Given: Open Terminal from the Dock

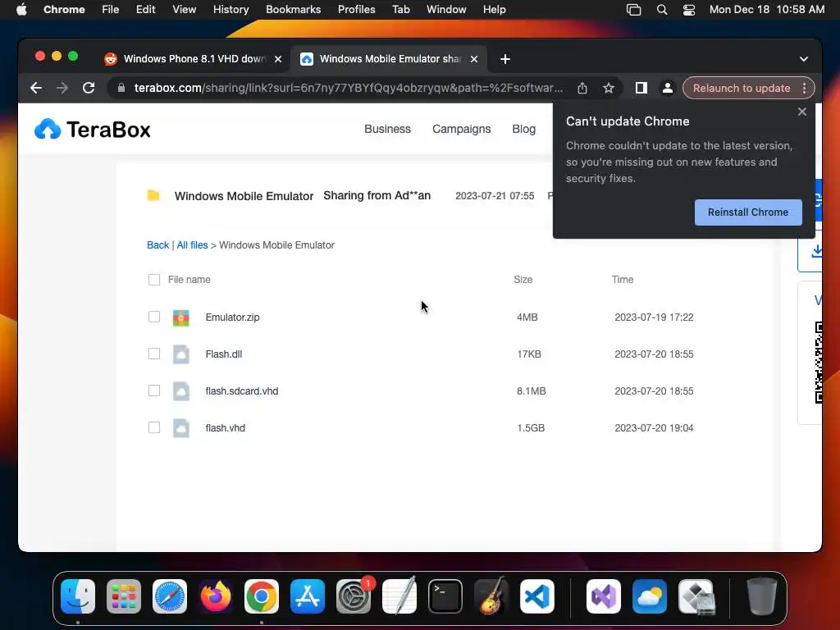Looking at the screenshot, I should pyautogui.click(x=445, y=596).
